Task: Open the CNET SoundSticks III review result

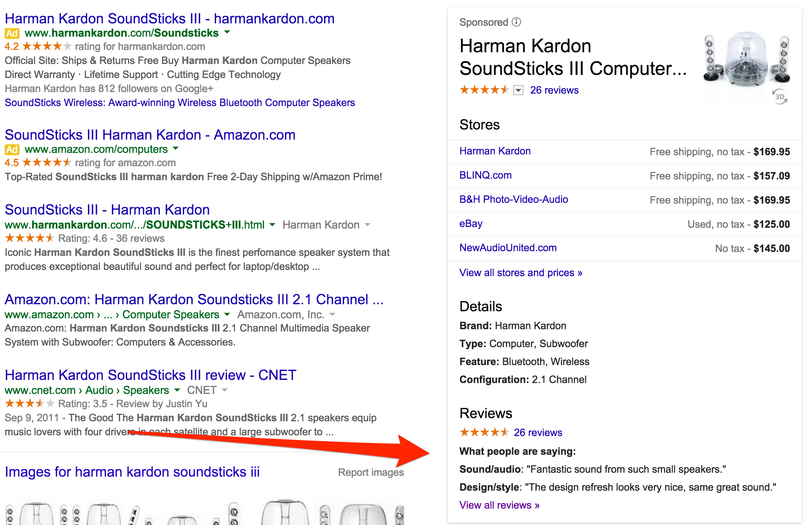Action: 150,375
